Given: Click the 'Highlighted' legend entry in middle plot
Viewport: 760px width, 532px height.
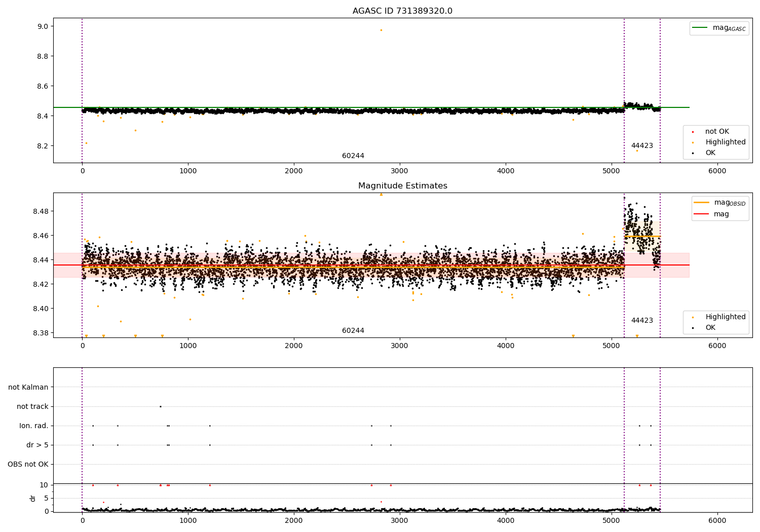Looking at the screenshot, I should point(719,317).
